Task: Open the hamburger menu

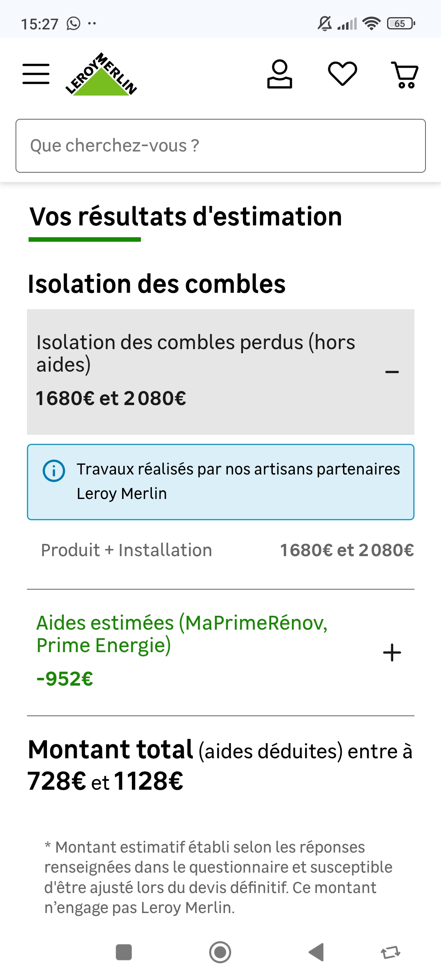Action: 36,74
